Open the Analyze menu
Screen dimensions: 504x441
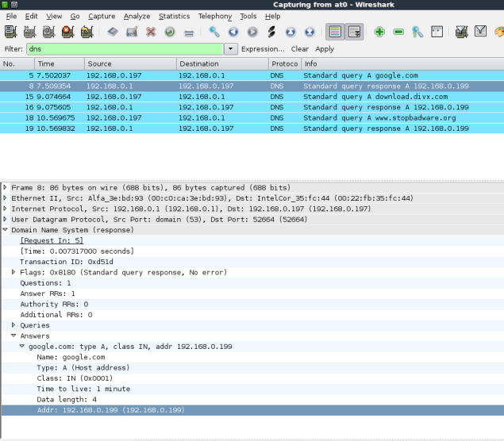coord(137,16)
